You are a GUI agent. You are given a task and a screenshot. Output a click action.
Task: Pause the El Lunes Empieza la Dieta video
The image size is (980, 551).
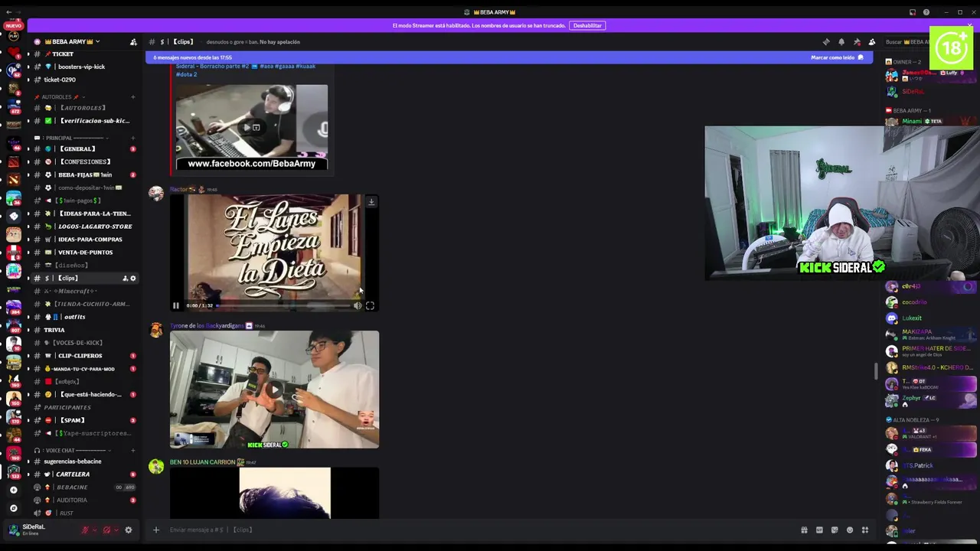pyautogui.click(x=175, y=305)
